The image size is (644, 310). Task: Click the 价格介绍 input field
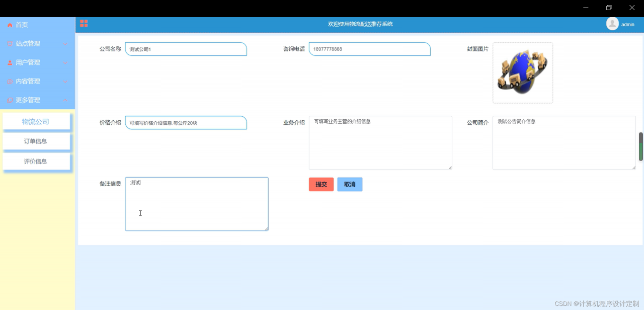[x=186, y=123]
